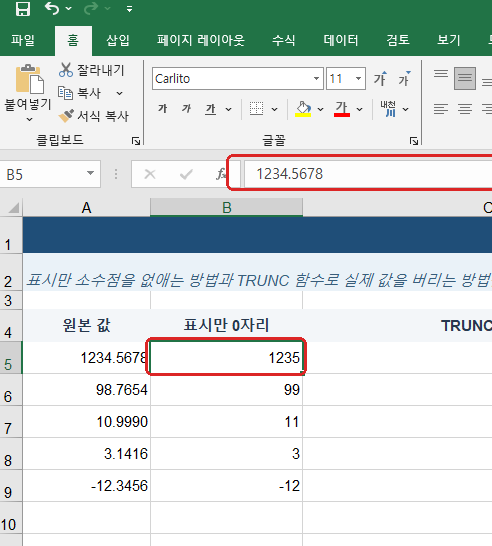Open the 글꼴 group dialog launcher
Viewport: 492px width, 546px height.
point(414,141)
